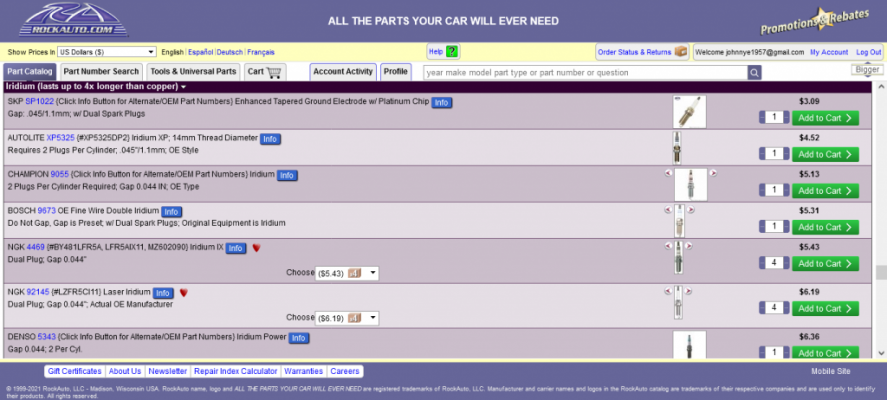Show next image for NGK 4469
The width and height of the screenshot is (887, 400).
[x=688, y=246]
